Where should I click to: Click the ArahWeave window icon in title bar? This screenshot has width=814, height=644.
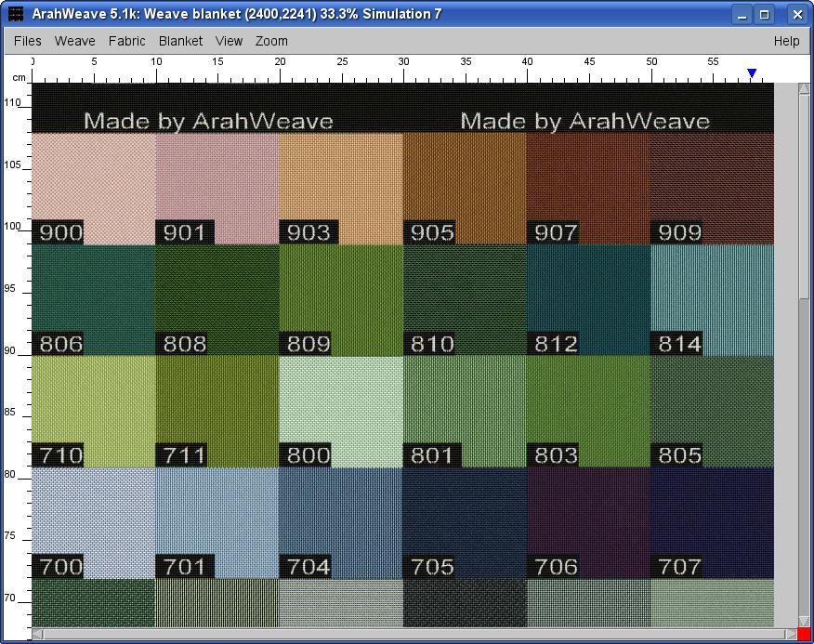click(x=16, y=14)
